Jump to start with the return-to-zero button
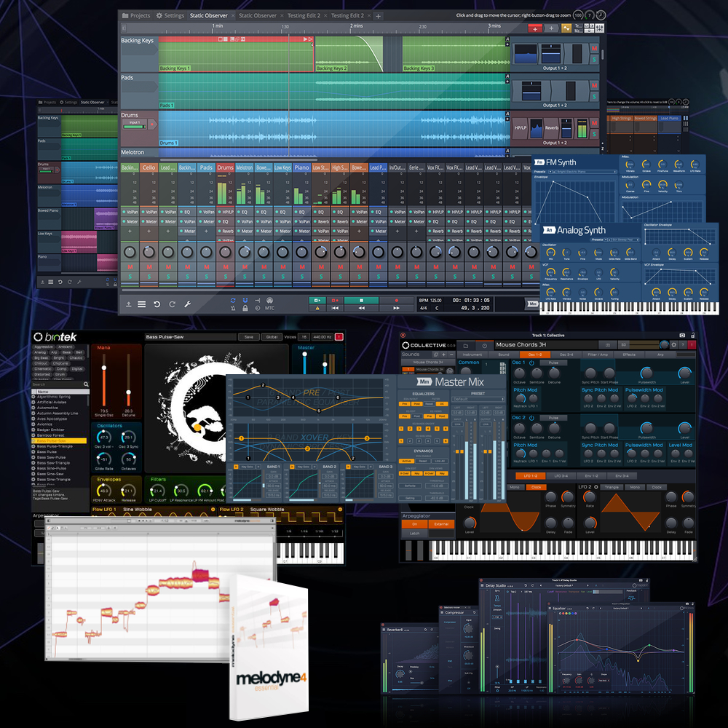 coord(335,308)
